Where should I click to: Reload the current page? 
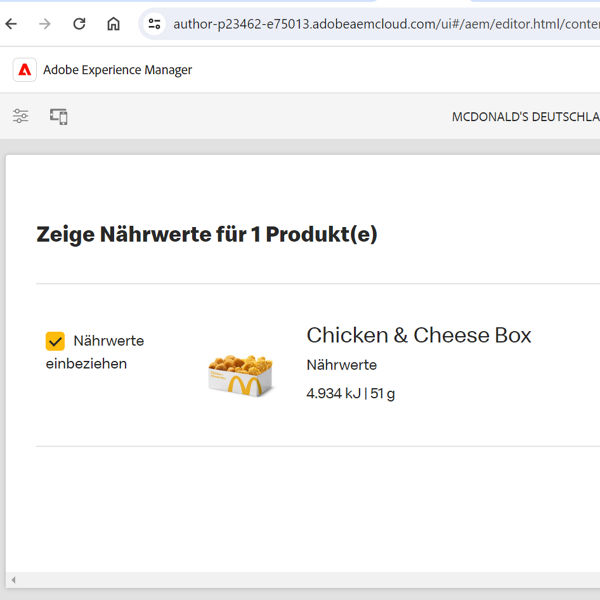pos(79,23)
